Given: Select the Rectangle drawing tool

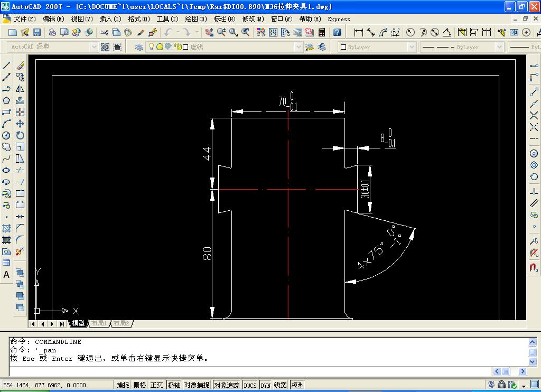Looking at the screenshot, I should pyautogui.click(x=6, y=112).
